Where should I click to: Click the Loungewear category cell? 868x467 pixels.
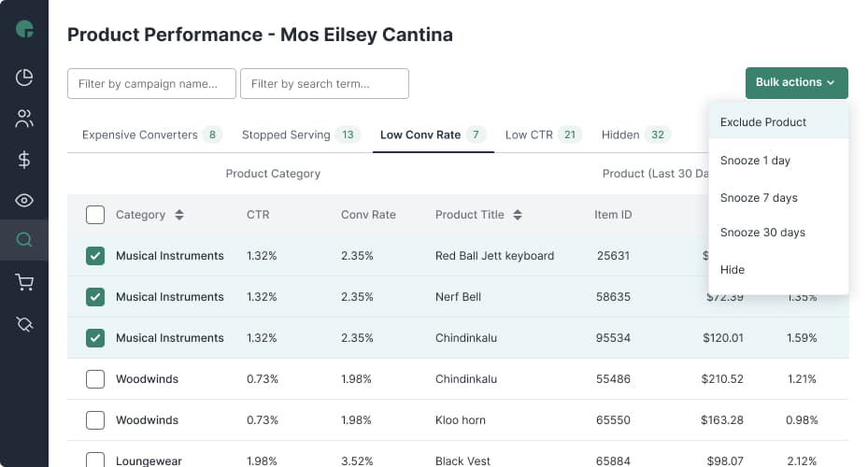tap(149, 460)
